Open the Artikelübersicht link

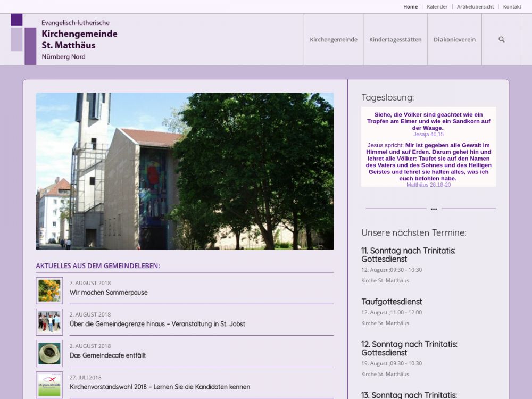[x=475, y=6]
